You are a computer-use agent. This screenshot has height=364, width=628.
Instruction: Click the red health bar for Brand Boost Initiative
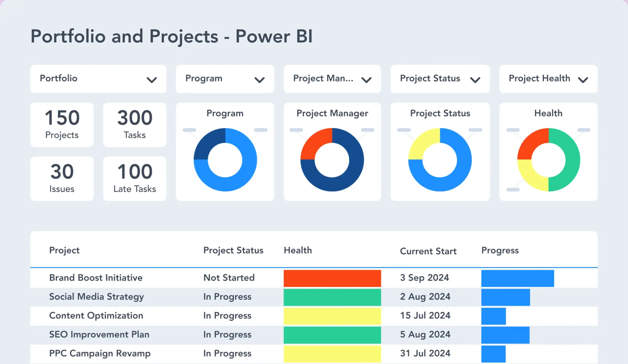click(332, 278)
